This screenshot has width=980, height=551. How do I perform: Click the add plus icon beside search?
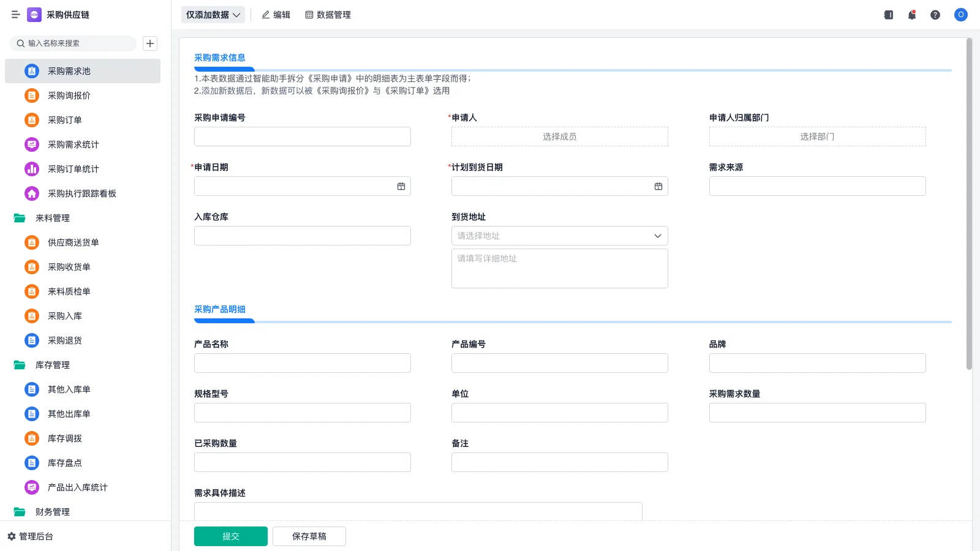coord(150,43)
